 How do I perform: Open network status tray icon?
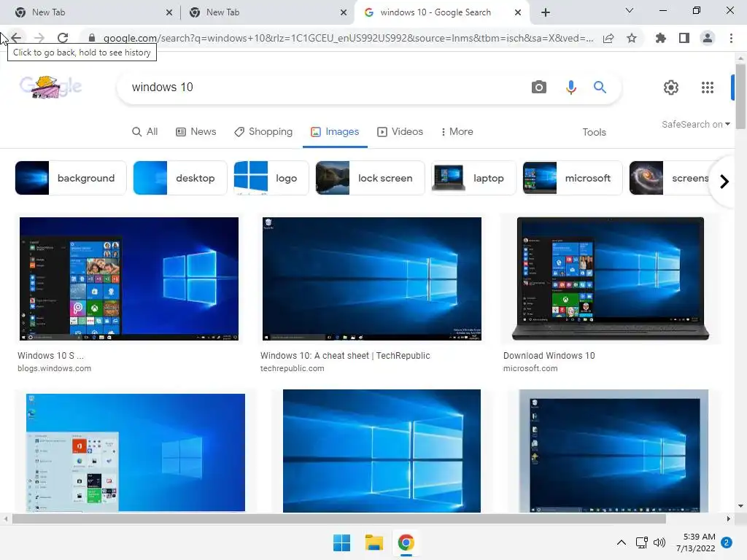click(642, 542)
